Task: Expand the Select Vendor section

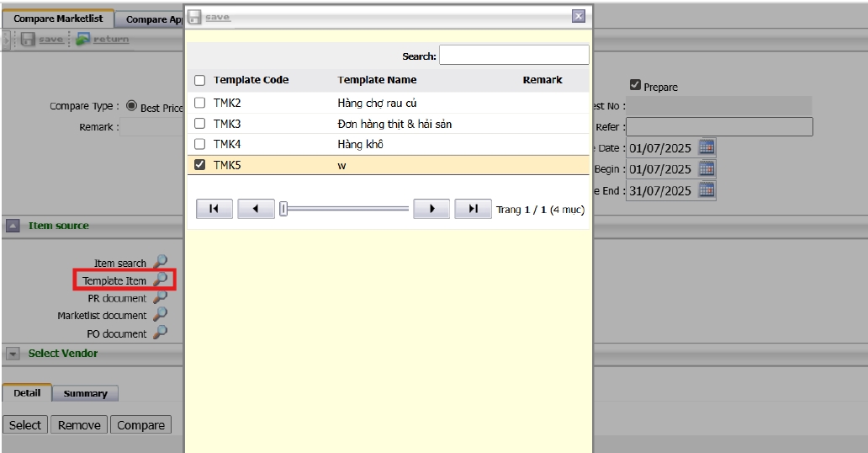Action: (x=13, y=354)
